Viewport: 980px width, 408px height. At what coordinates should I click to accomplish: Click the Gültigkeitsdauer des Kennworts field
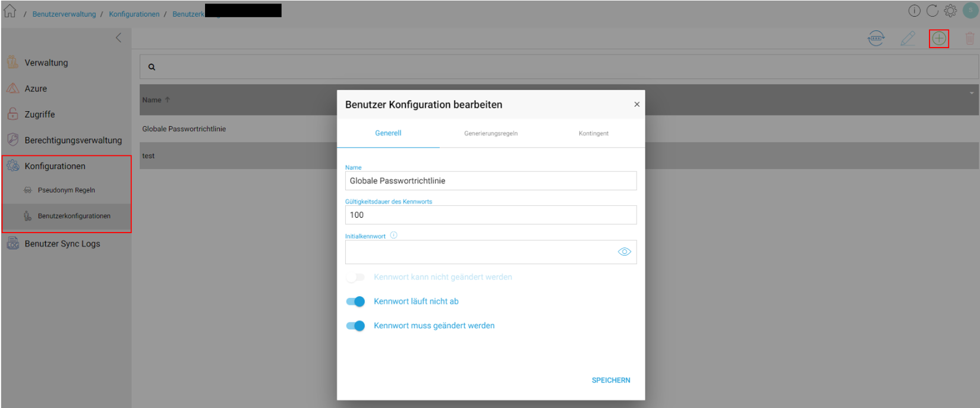(491, 215)
